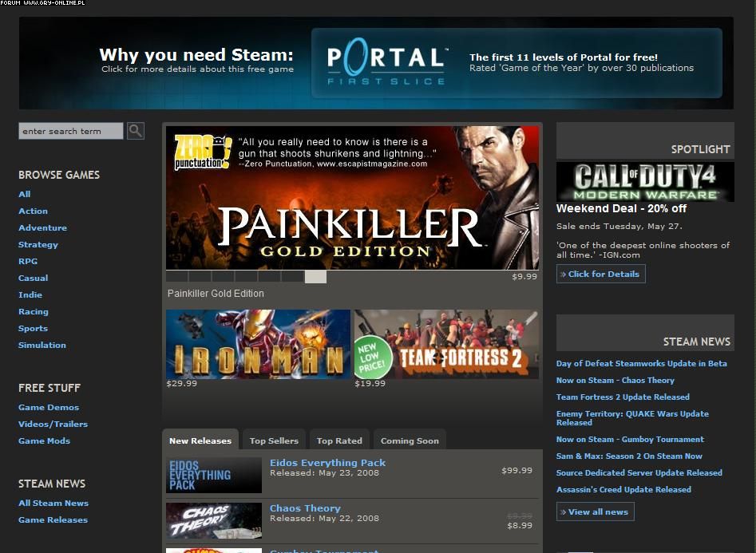Click the enter search term field
The image size is (756, 553).
[x=71, y=131]
